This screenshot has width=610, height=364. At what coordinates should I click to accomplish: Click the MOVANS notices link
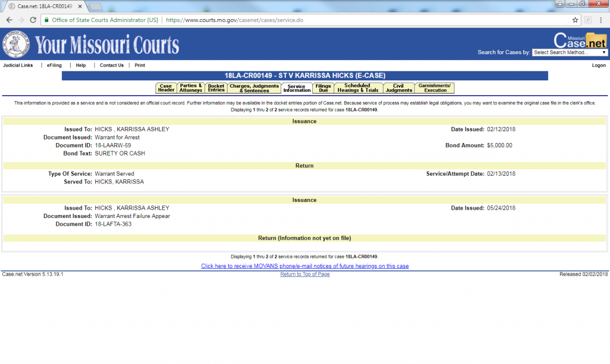(x=304, y=266)
